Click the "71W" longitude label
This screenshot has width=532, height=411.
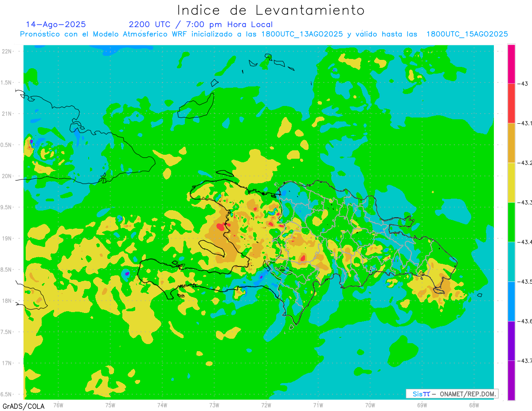tap(318, 405)
